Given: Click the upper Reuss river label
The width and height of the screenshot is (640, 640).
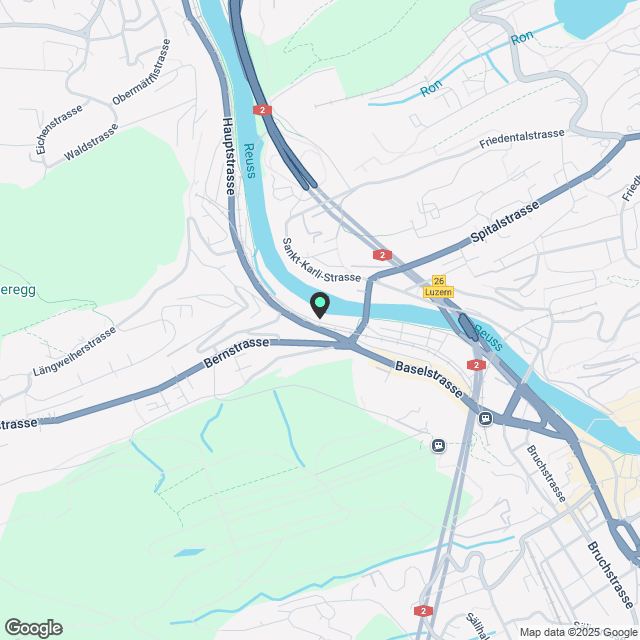Looking at the screenshot, I should (x=249, y=160).
